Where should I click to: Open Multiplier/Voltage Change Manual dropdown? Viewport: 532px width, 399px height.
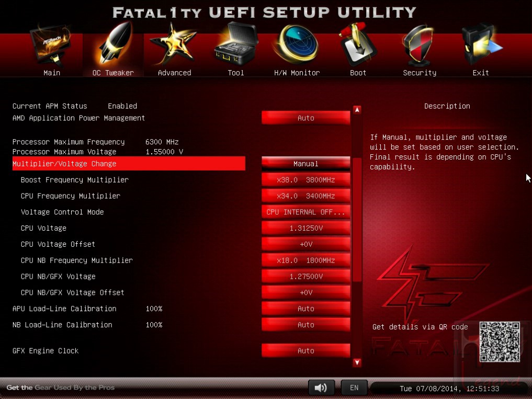pos(305,164)
